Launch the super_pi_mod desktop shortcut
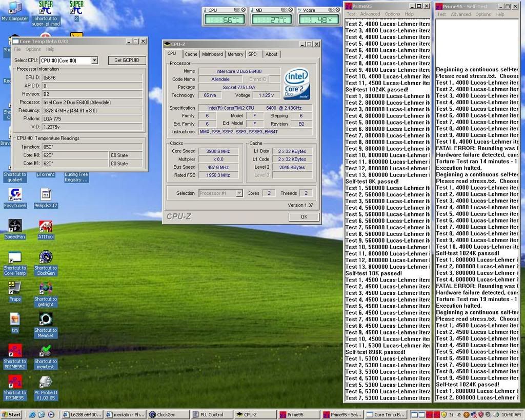The width and height of the screenshot is (525, 420). 46,8
